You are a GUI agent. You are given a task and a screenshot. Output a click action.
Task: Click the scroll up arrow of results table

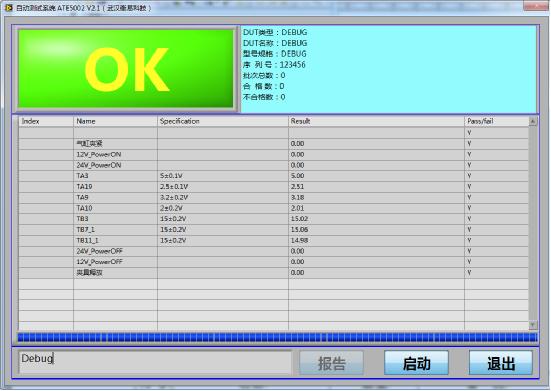click(x=533, y=121)
